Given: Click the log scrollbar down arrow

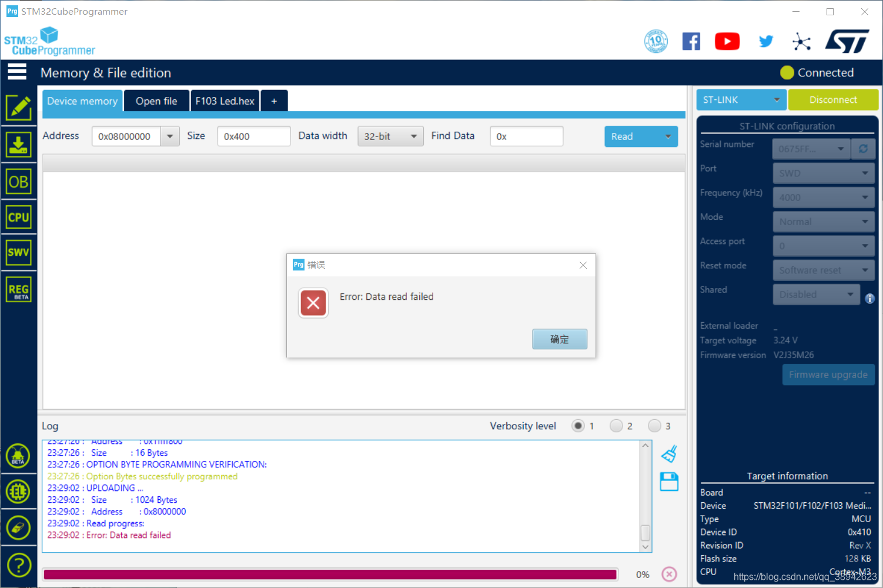Looking at the screenshot, I should coord(645,547).
